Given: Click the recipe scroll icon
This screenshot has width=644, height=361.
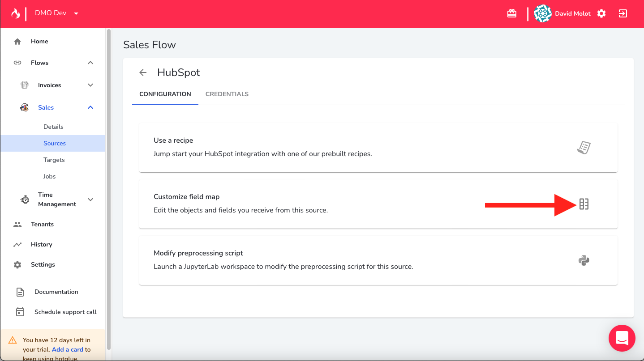Looking at the screenshot, I should pos(584,148).
